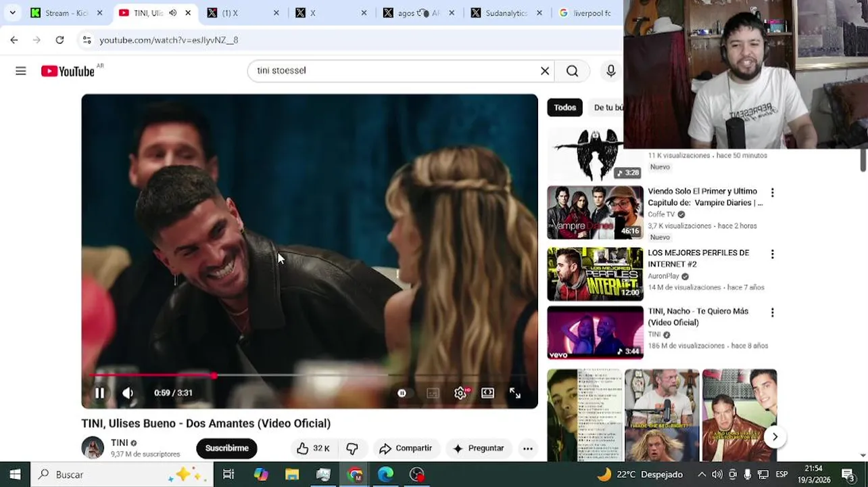
Task: Open the tab search dropdown arrow
Action: 12,13
